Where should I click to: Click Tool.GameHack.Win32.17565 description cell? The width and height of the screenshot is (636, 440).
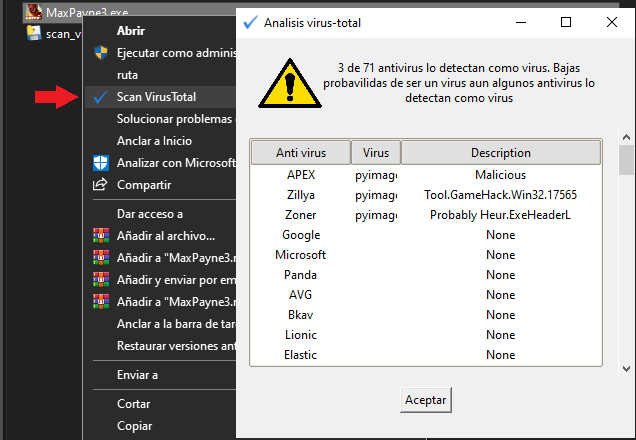(x=501, y=195)
